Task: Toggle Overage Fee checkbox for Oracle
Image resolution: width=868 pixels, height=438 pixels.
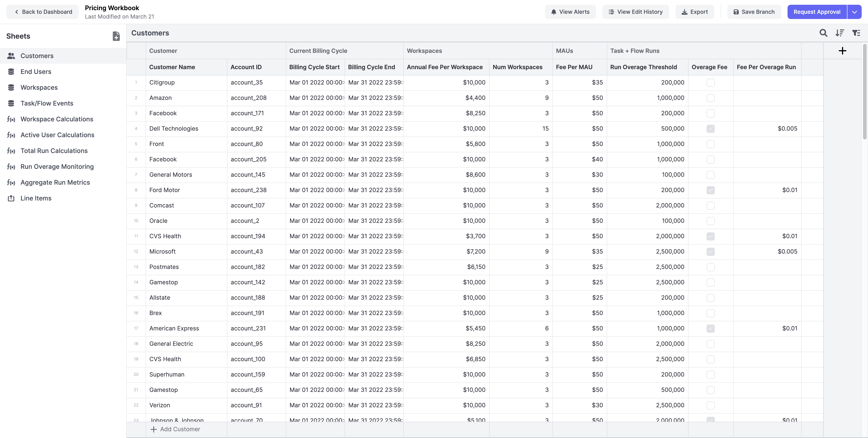Action: (711, 221)
